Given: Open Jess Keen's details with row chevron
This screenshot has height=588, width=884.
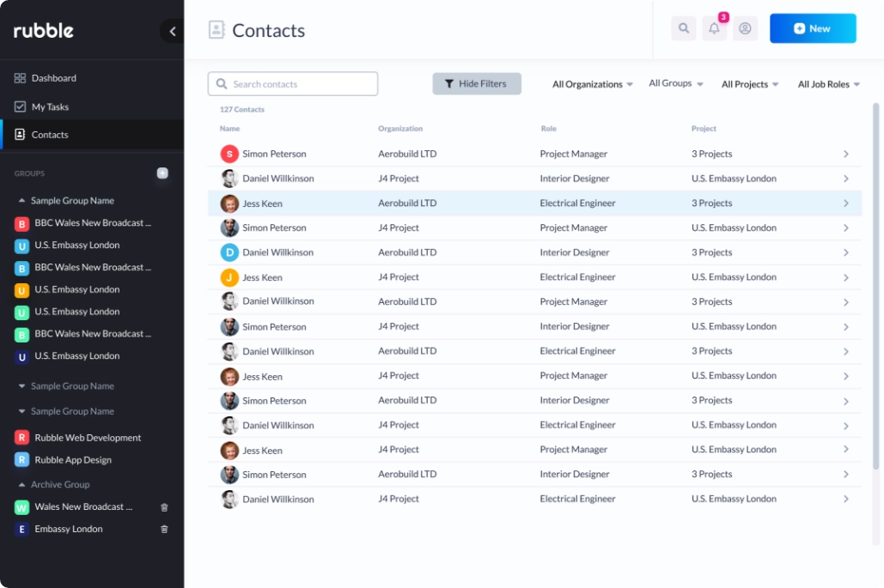Looking at the screenshot, I should pos(845,203).
